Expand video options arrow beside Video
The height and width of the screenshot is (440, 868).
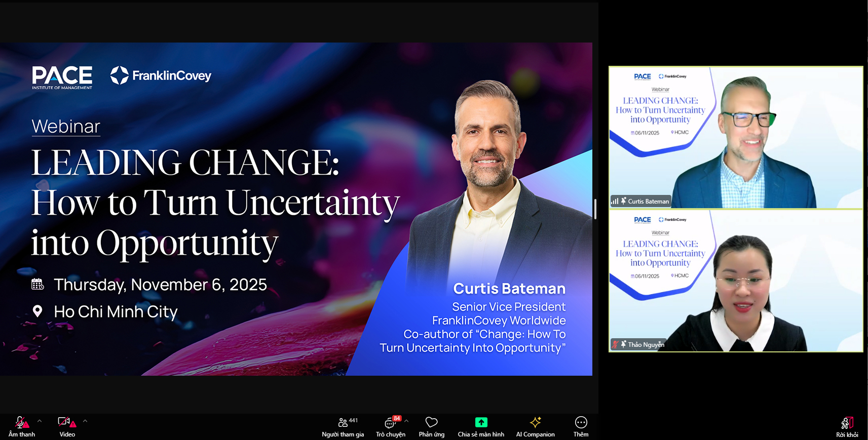click(85, 421)
